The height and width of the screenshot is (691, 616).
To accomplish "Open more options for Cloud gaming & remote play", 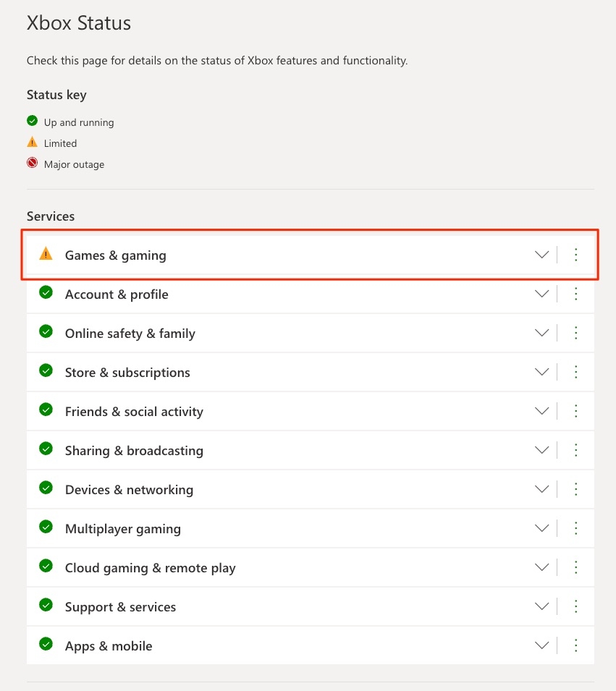I will point(576,567).
